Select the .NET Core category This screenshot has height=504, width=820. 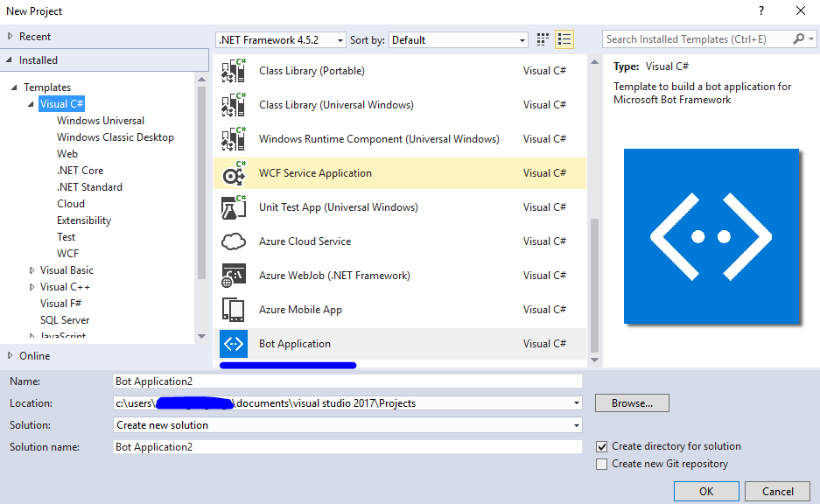80,171
